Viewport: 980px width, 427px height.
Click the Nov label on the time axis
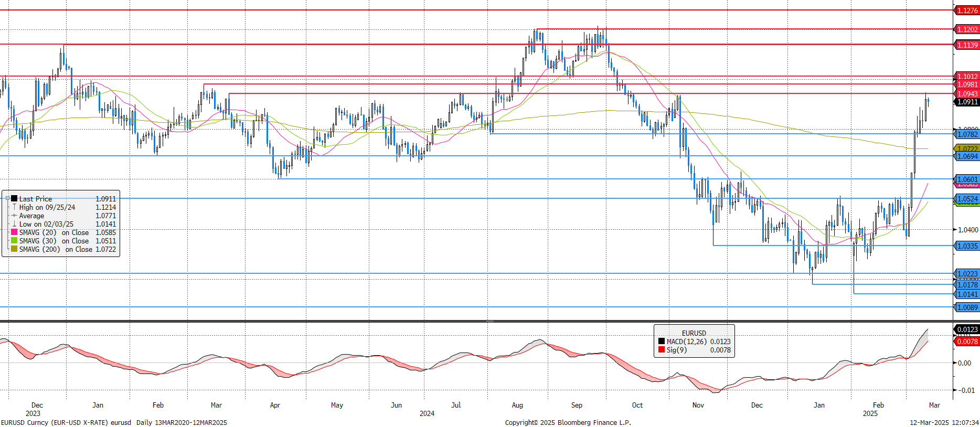[698, 405]
